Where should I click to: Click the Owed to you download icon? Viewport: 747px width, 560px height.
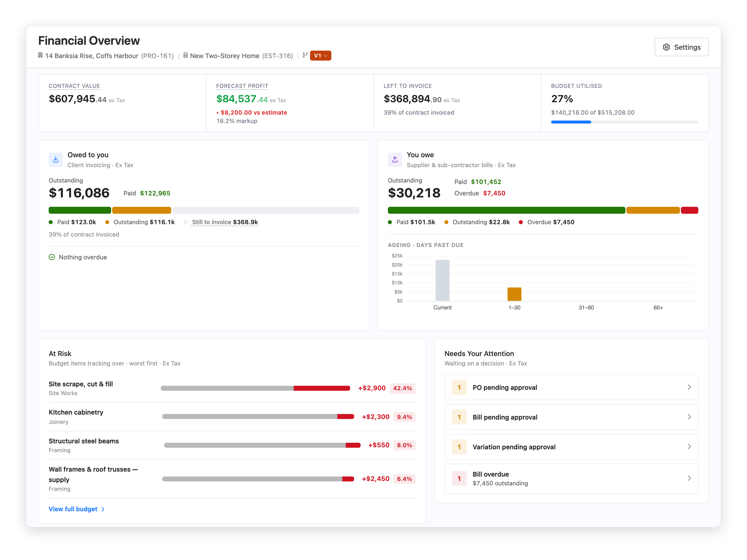pyautogui.click(x=56, y=159)
